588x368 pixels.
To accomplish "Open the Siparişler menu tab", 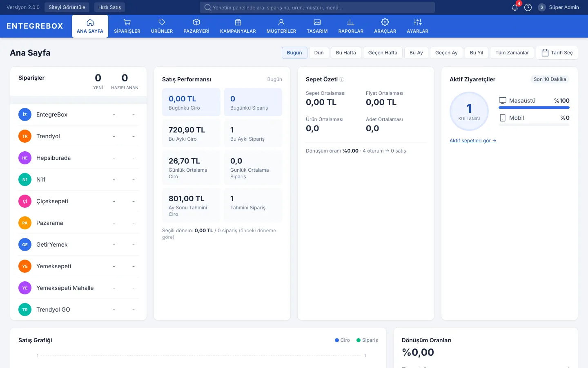I will tap(127, 26).
